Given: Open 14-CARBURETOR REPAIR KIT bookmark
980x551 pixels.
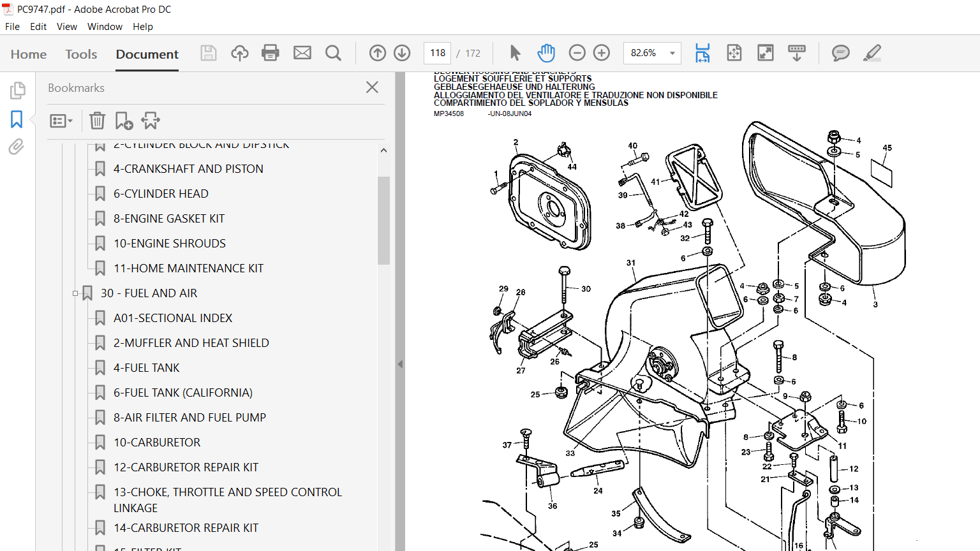Looking at the screenshot, I should pos(186,528).
